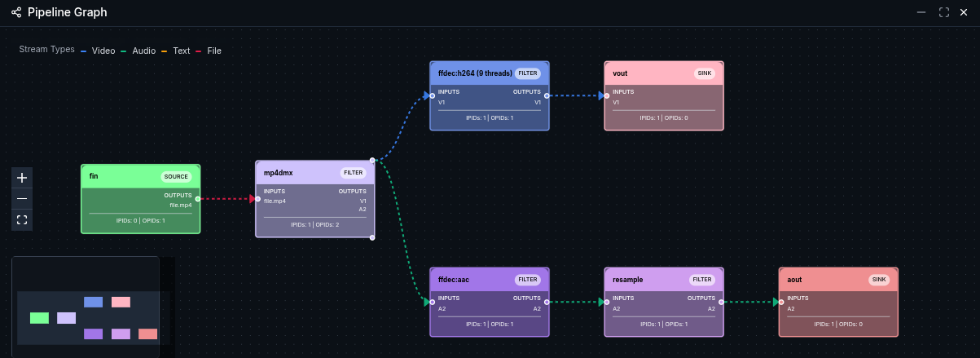The image size is (980, 358).
Task: Toggle fullscreen for the Pipeline Graph
Action: (x=944, y=12)
